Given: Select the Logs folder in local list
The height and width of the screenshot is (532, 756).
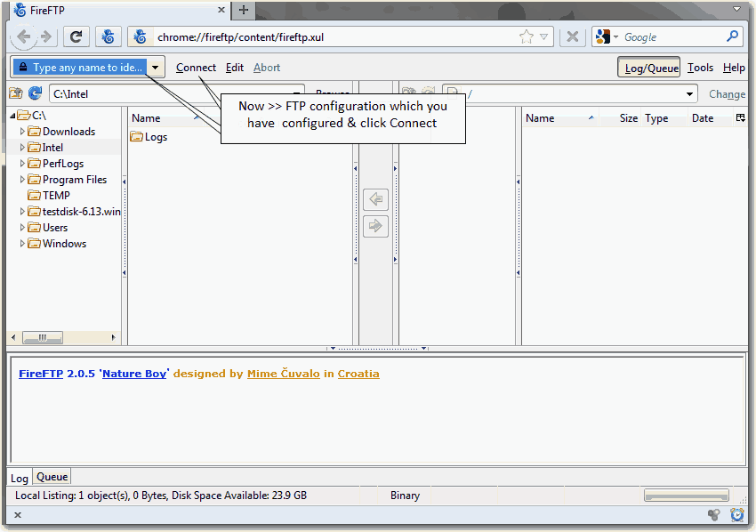Looking at the screenshot, I should tap(149, 137).
